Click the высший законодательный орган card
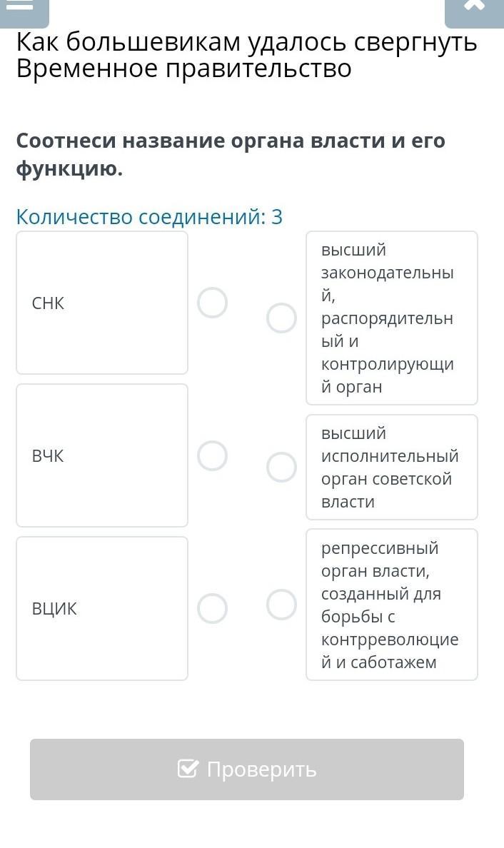The width and height of the screenshot is (504, 848). [x=392, y=318]
